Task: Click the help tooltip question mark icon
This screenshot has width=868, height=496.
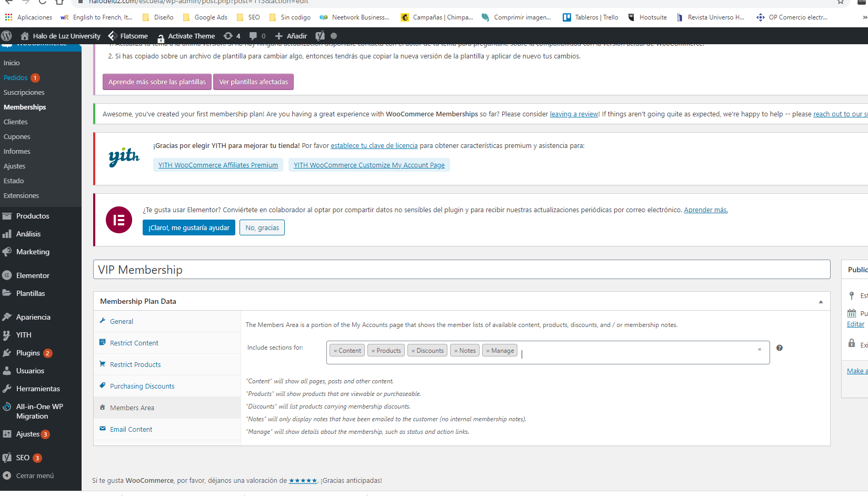Action: pyautogui.click(x=780, y=348)
